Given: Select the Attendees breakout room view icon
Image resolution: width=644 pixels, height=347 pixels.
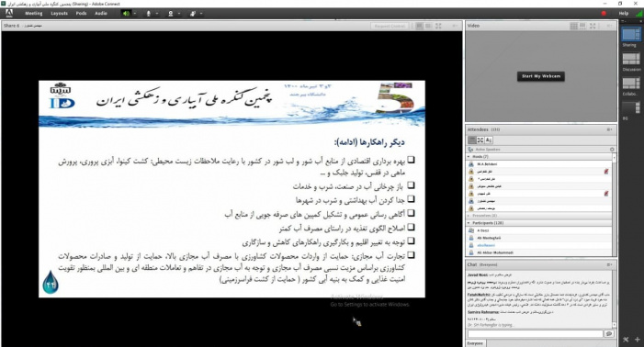Looking at the screenshot, I should 480,140.
